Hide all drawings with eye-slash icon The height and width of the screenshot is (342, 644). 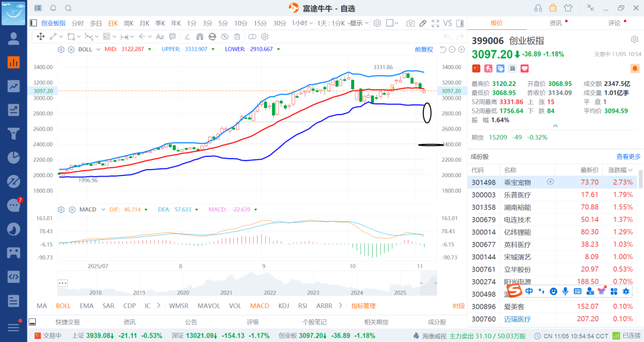point(225,36)
